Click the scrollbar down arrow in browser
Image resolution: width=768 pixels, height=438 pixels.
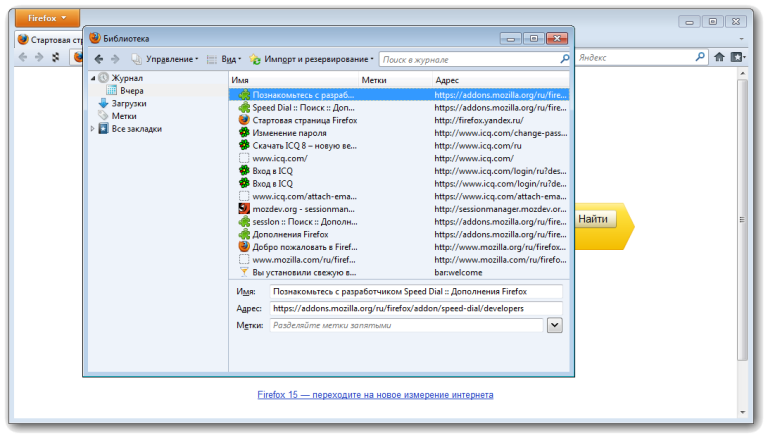pos(743,412)
